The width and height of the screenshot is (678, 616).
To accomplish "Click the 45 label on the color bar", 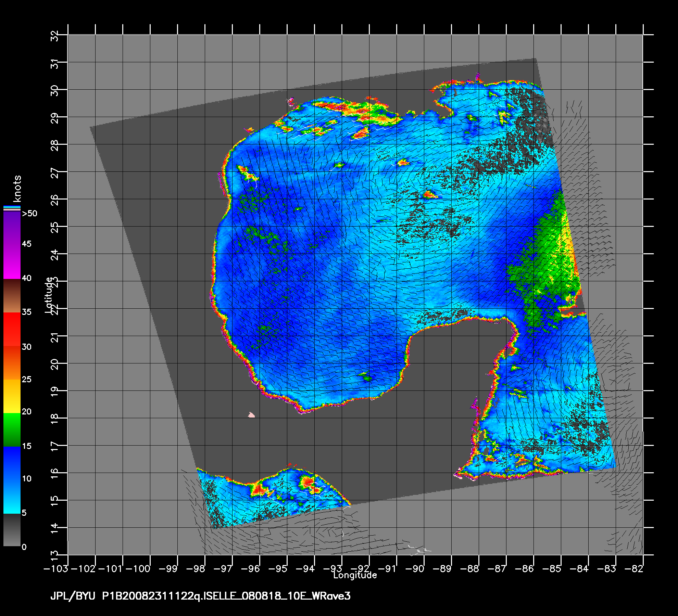I will (26, 244).
